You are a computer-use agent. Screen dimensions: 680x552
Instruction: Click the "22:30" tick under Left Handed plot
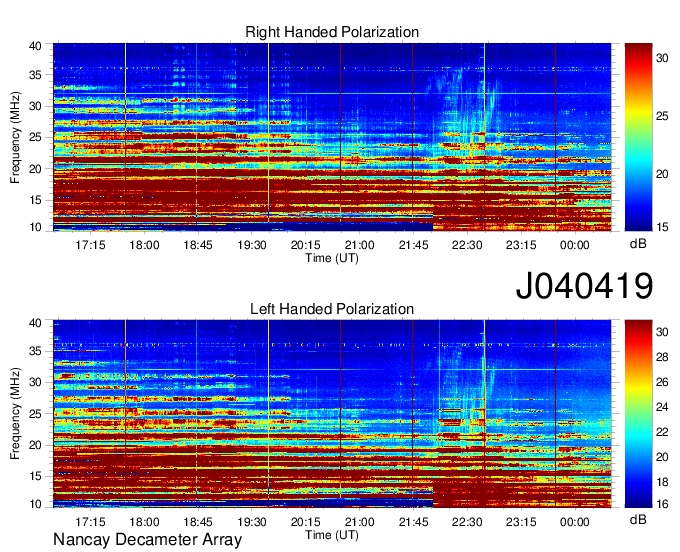(467, 522)
